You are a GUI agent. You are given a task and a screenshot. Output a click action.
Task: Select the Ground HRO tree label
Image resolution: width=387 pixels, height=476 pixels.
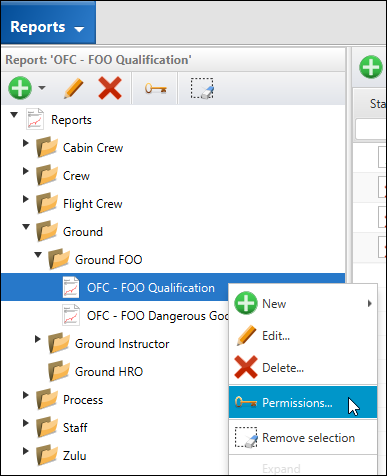coord(109,372)
